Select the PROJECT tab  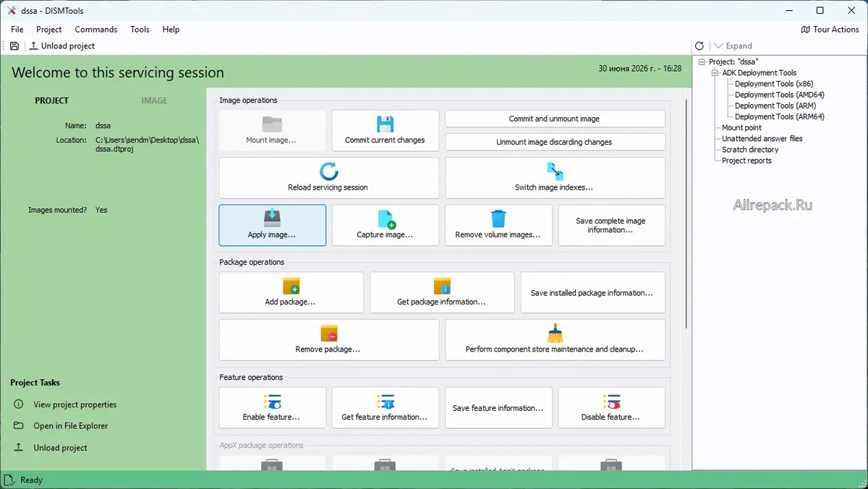[52, 101]
